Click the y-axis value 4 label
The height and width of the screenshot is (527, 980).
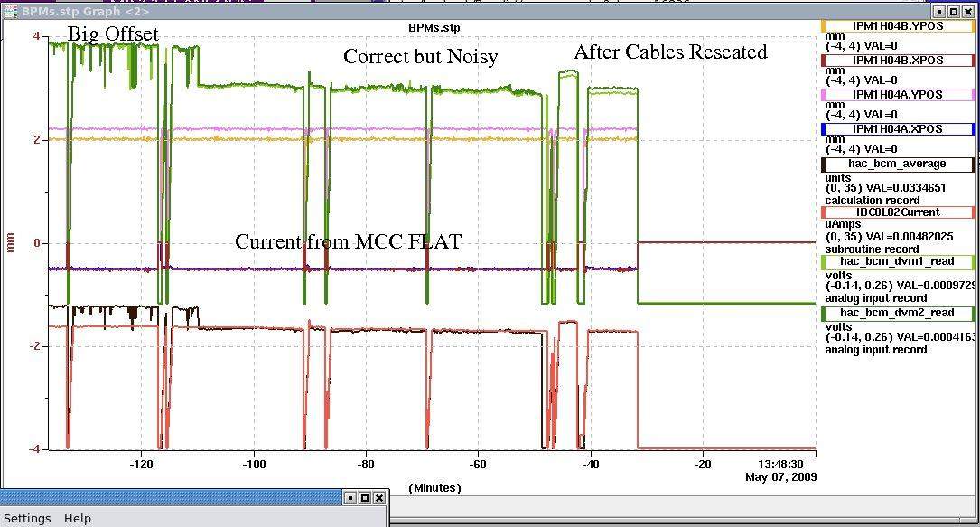[x=37, y=36]
